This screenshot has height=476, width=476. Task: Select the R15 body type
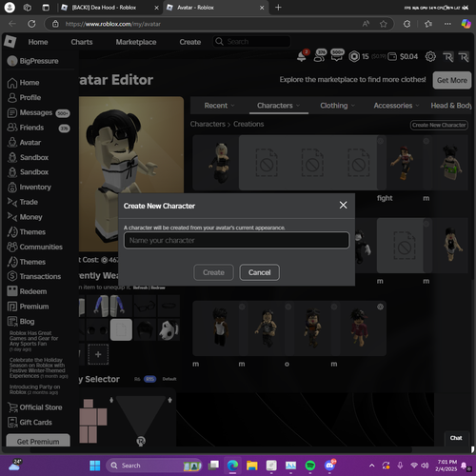click(x=149, y=379)
